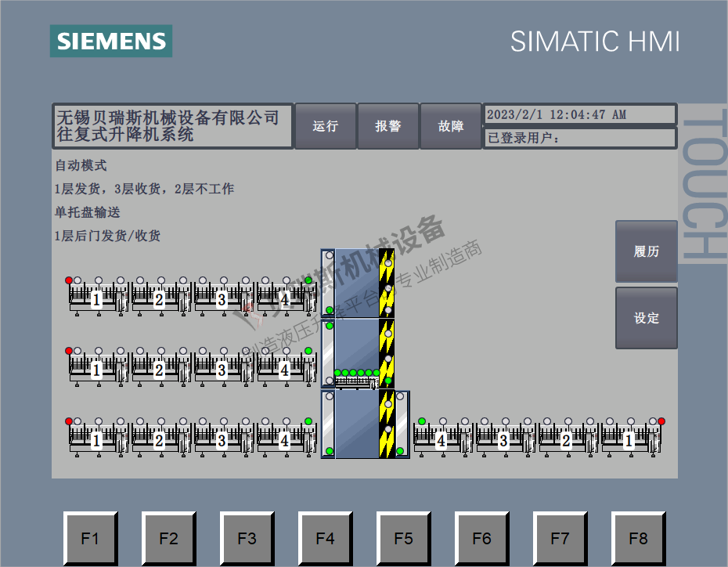728x567 pixels.
Task: Select conveyor 2 in the middle row
Action: click(160, 369)
